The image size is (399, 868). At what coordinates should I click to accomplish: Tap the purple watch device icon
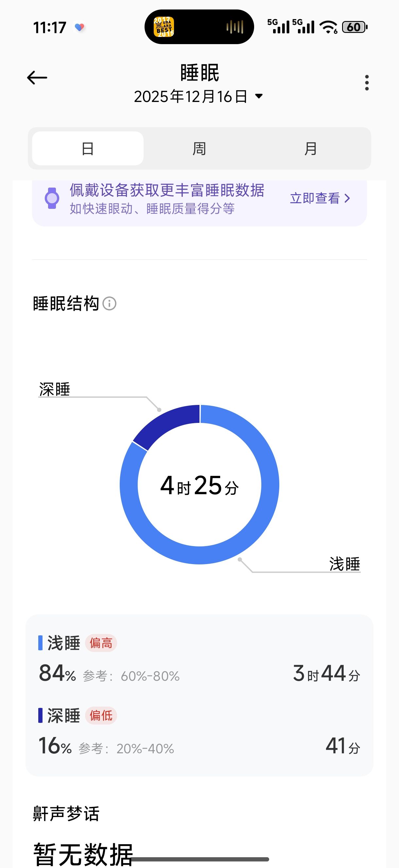(52, 198)
